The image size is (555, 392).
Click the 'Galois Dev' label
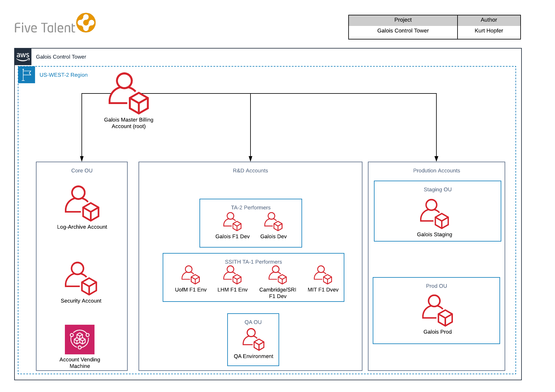point(273,237)
